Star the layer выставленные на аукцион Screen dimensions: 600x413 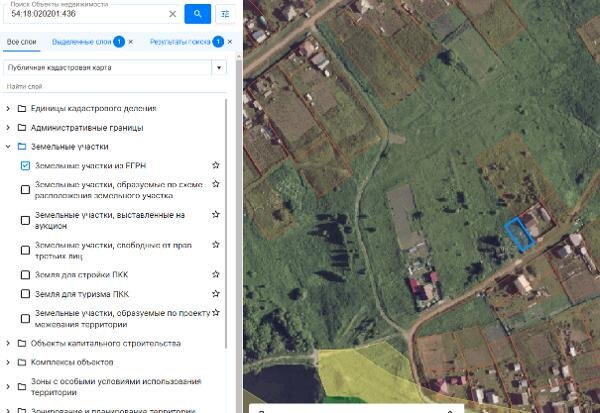pyautogui.click(x=216, y=214)
